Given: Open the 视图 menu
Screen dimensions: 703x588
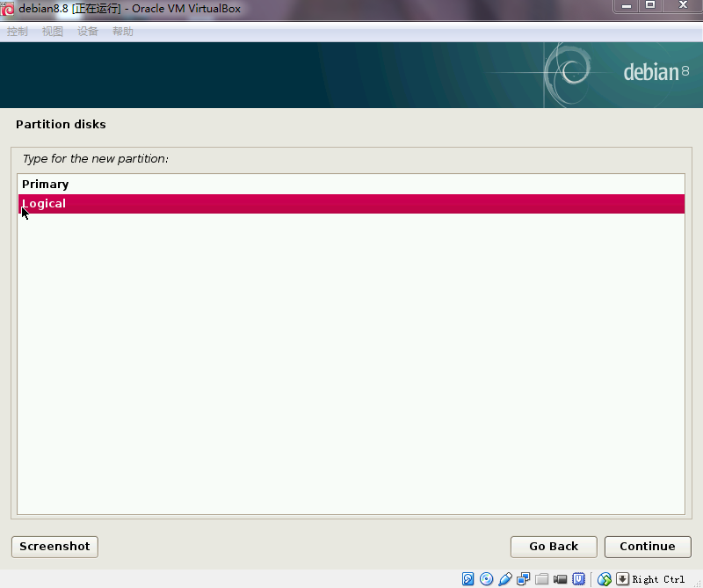Looking at the screenshot, I should [x=53, y=32].
